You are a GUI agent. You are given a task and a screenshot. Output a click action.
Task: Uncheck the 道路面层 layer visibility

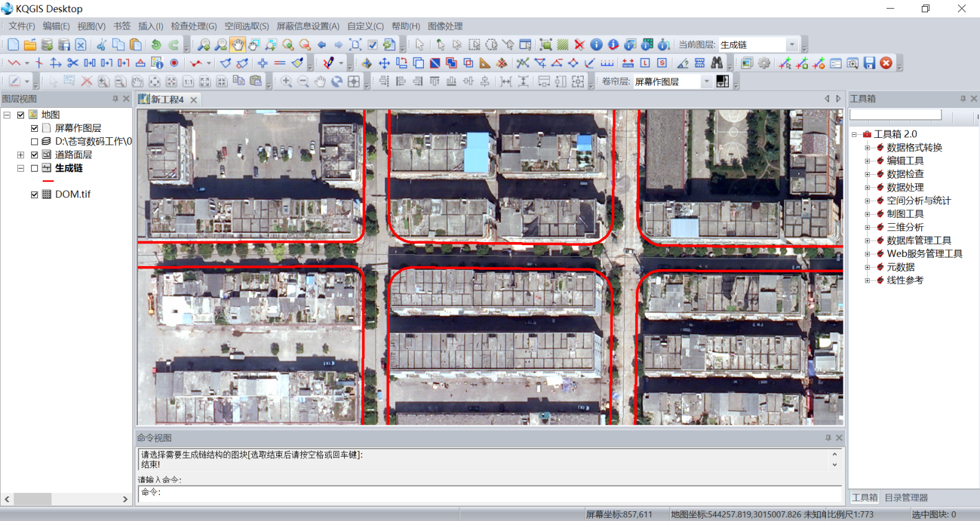pyautogui.click(x=35, y=155)
